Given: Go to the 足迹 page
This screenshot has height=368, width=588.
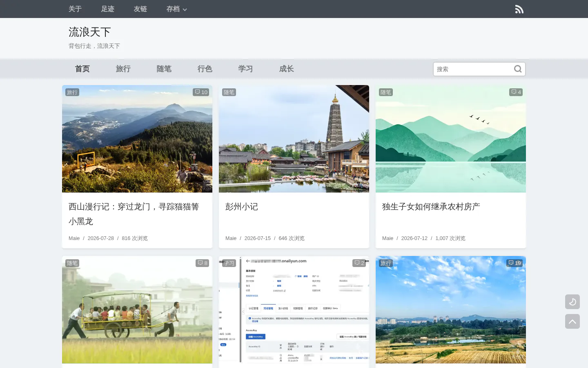Looking at the screenshot, I should (x=108, y=9).
